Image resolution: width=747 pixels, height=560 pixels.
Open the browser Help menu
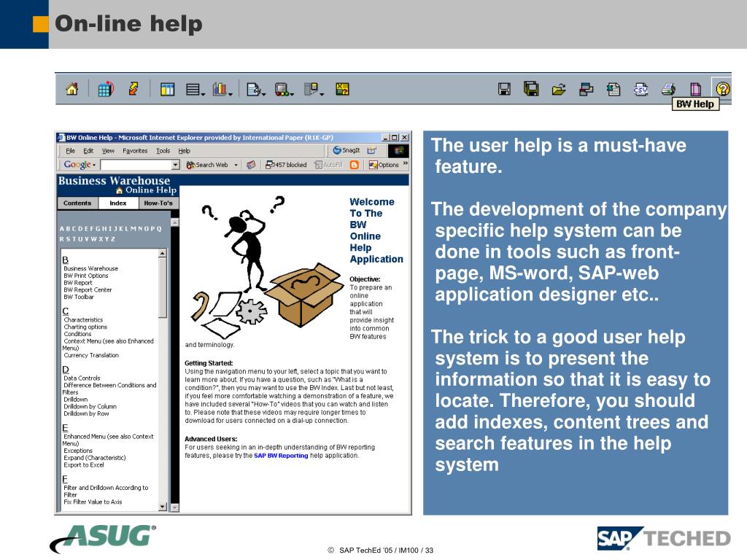point(185,151)
